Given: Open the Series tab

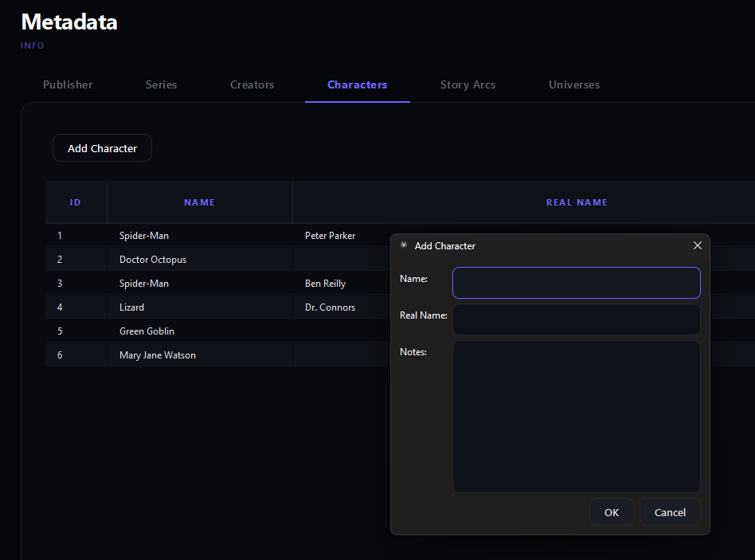Looking at the screenshot, I should click(x=162, y=84).
